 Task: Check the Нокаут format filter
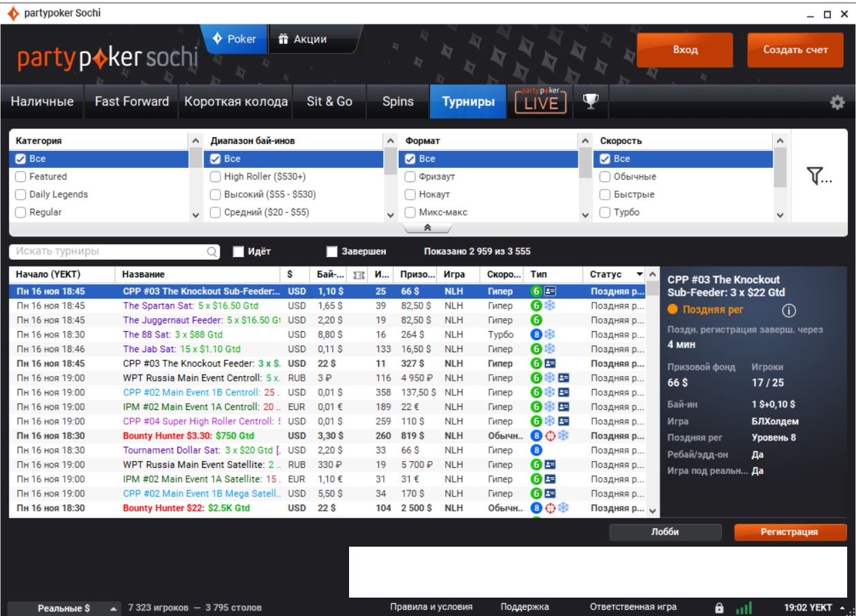[x=410, y=194]
